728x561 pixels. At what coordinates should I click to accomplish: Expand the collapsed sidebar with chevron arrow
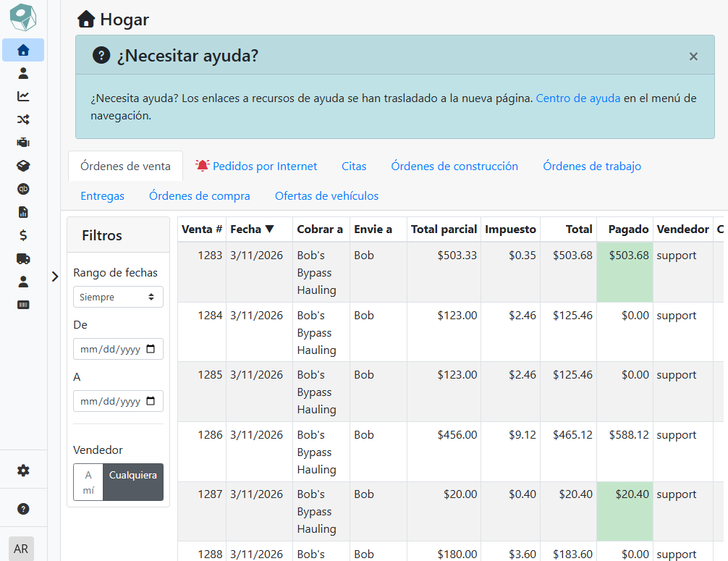55,277
